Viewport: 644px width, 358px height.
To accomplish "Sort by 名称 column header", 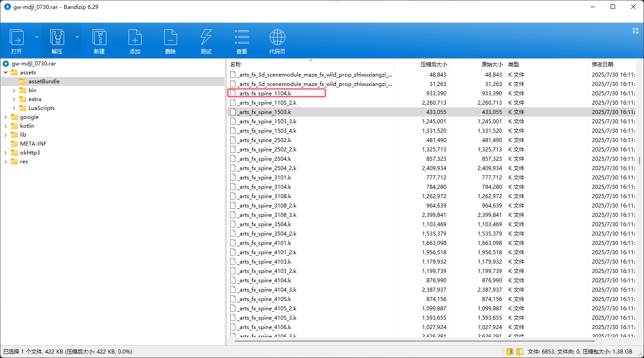I will (311, 65).
